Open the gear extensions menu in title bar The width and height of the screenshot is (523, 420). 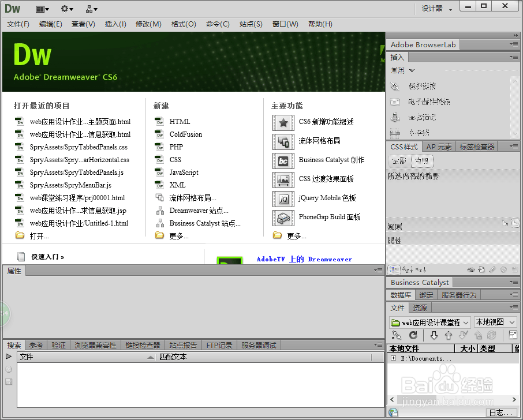tap(67, 9)
